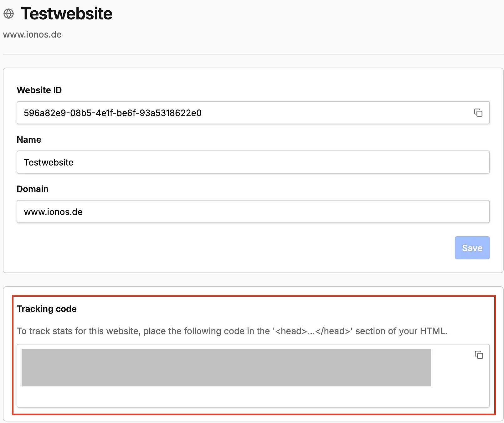Copy the tracking code snippet
The width and height of the screenshot is (504, 423).
click(x=479, y=355)
